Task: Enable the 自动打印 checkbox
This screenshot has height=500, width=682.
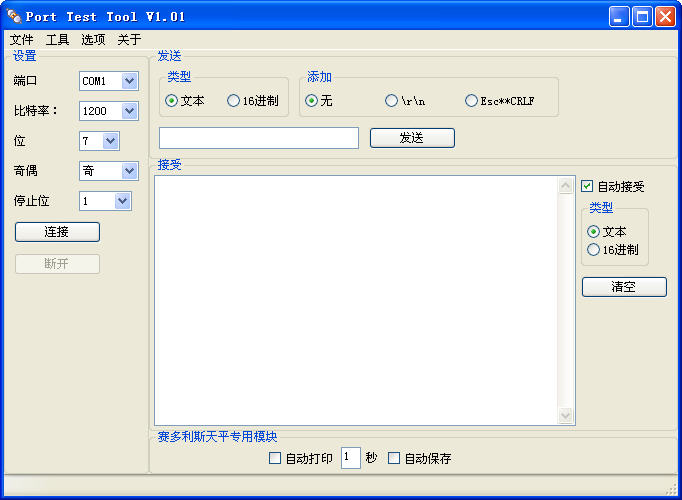Action: click(275, 458)
